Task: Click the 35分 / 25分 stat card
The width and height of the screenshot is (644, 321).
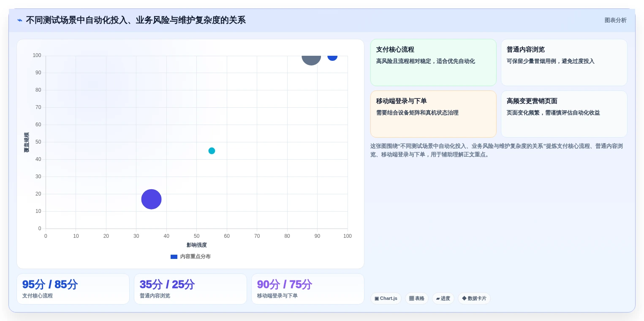Action: point(190,289)
